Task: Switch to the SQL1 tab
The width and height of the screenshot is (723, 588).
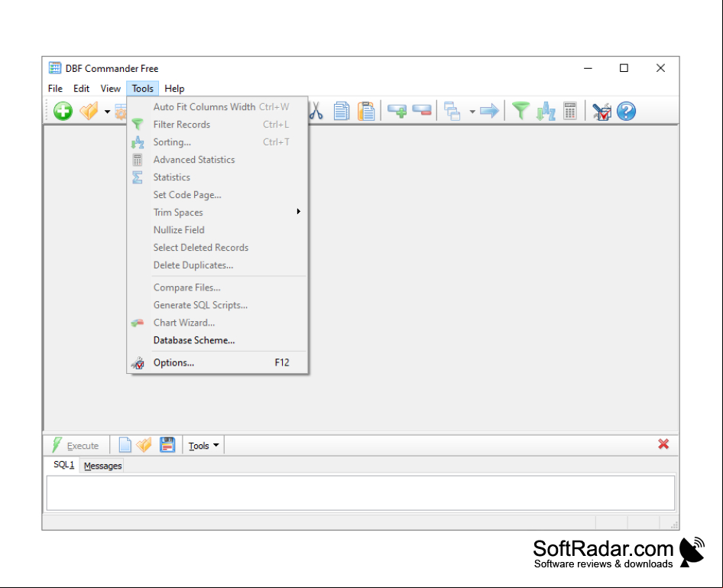Action: pyautogui.click(x=63, y=465)
